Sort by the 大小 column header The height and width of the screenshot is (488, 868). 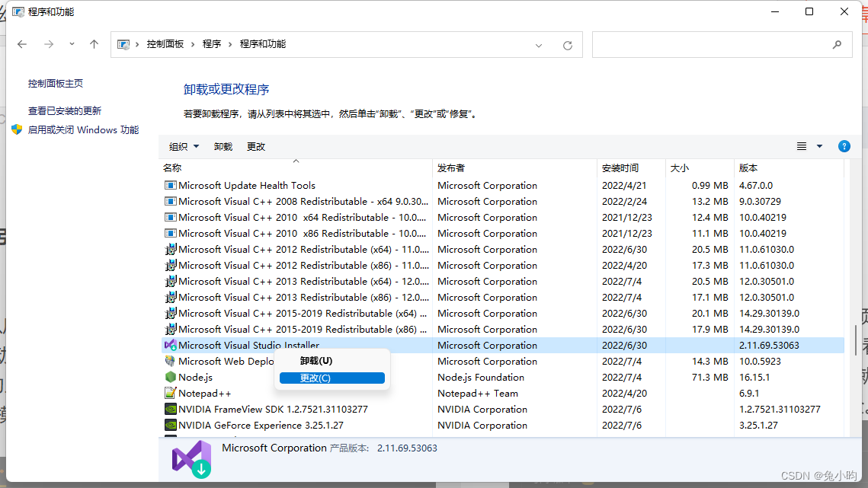point(700,167)
